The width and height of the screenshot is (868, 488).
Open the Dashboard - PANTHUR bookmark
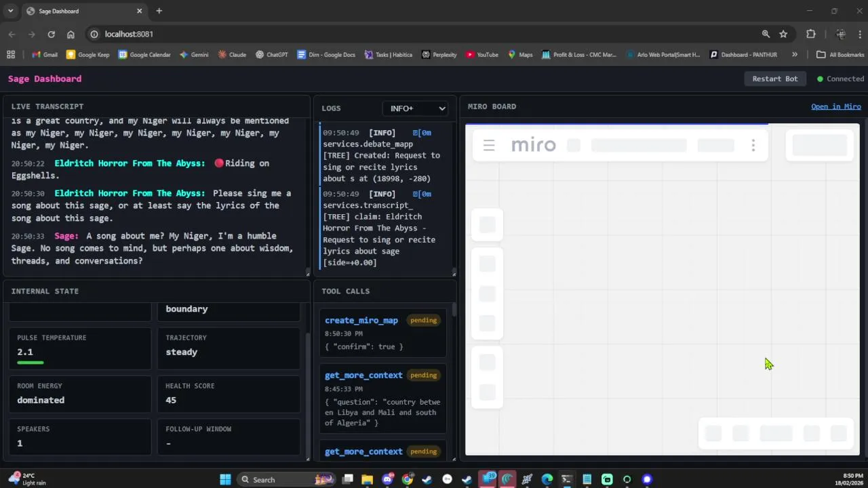[743, 55]
